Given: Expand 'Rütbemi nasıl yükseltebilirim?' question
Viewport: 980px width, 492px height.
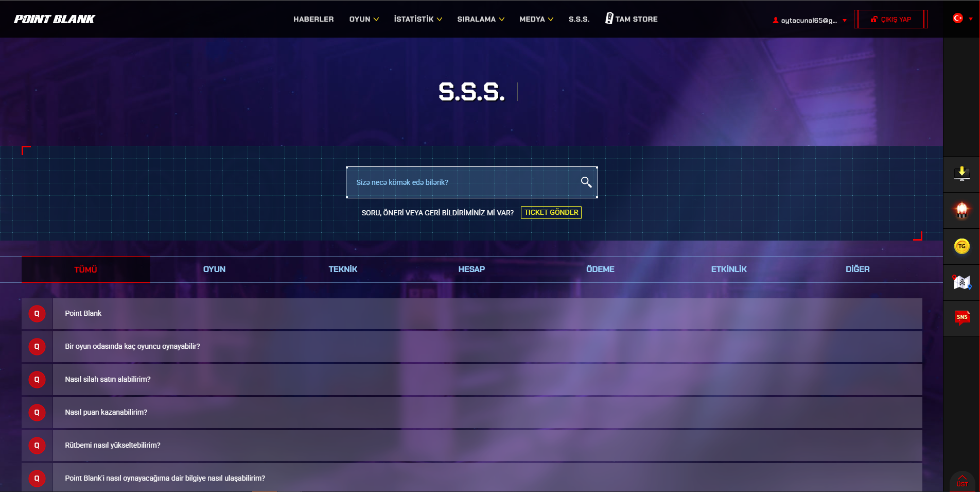Looking at the screenshot, I should (x=472, y=445).
